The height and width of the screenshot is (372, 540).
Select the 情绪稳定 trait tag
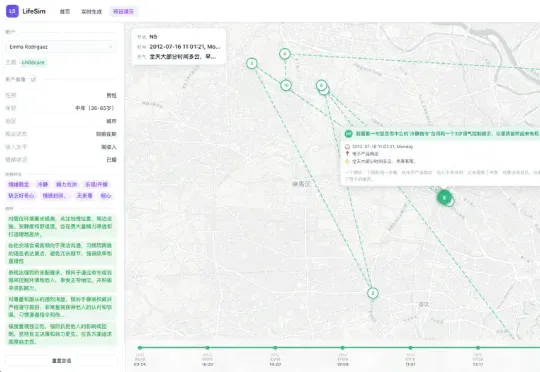[x=19, y=185]
